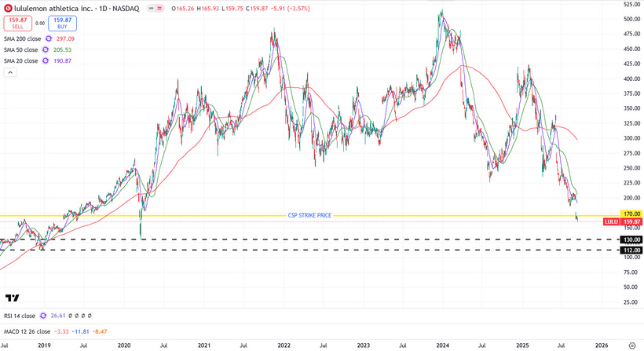Click the red LULU price tag
This screenshot has height=351, width=644.
coord(611,221)
